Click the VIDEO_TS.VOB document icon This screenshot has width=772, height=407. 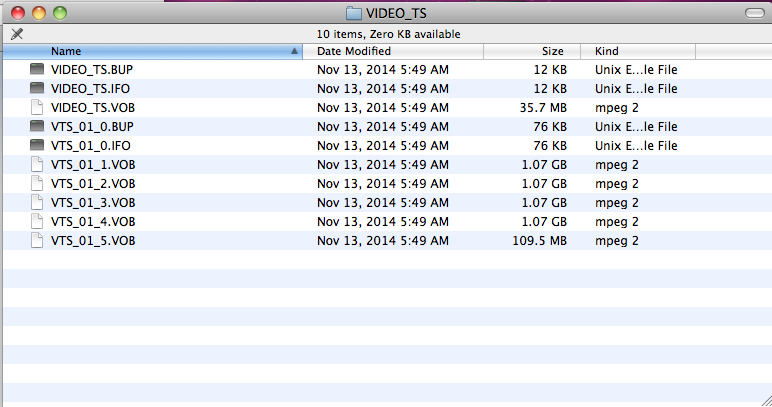coord(37,107)
